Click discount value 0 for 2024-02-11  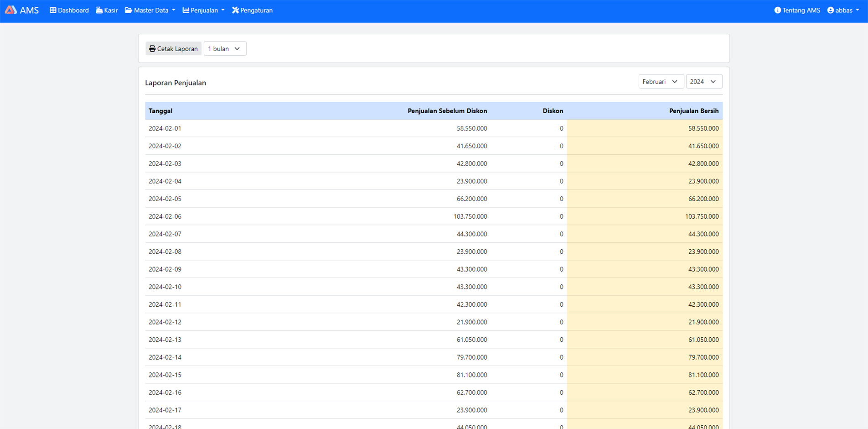[x=561, y=304]
